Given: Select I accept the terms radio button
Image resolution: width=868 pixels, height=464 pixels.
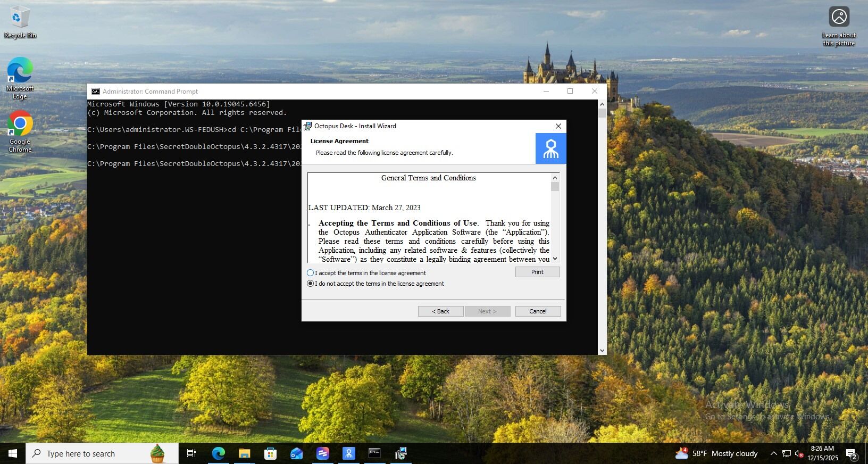Looking at the screenshot, I should click(310, 273).
